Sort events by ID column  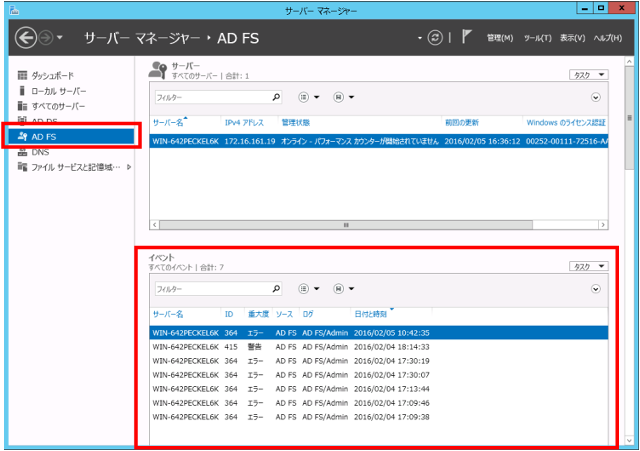229,314
